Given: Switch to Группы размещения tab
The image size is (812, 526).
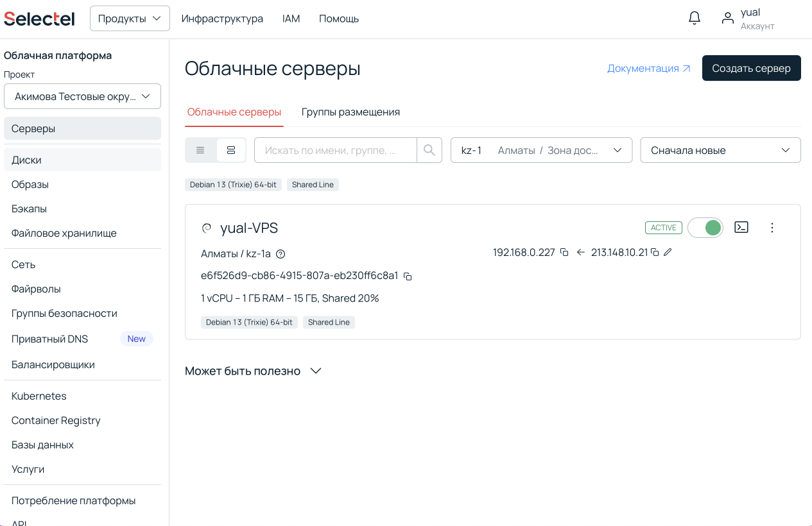Looking at the screenshot, I should [x=350, y=112].
